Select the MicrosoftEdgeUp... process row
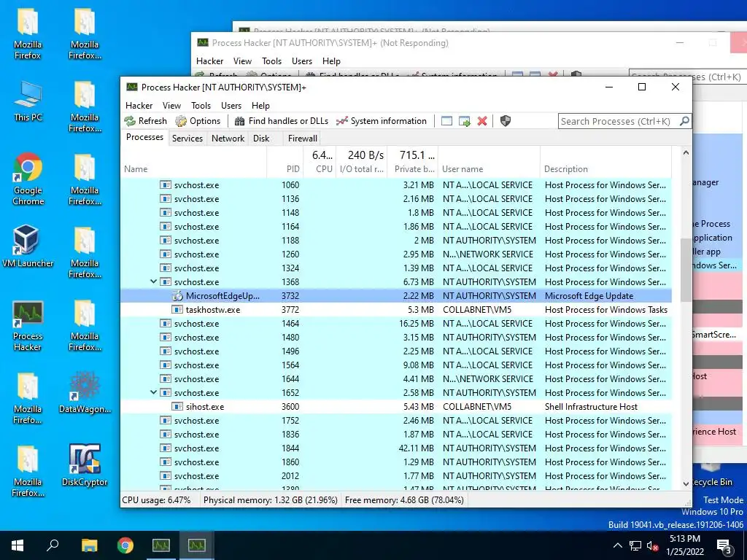 point(396,296)
